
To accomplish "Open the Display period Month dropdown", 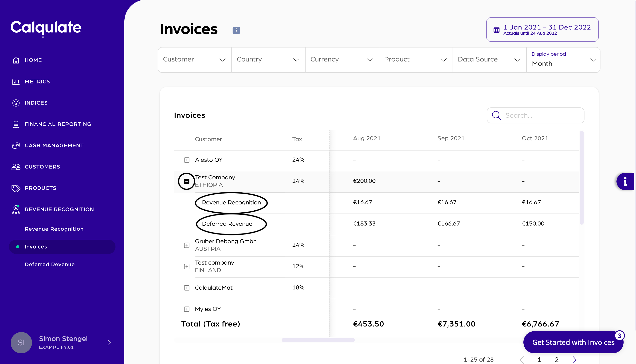I will click(x=563, y=60).
